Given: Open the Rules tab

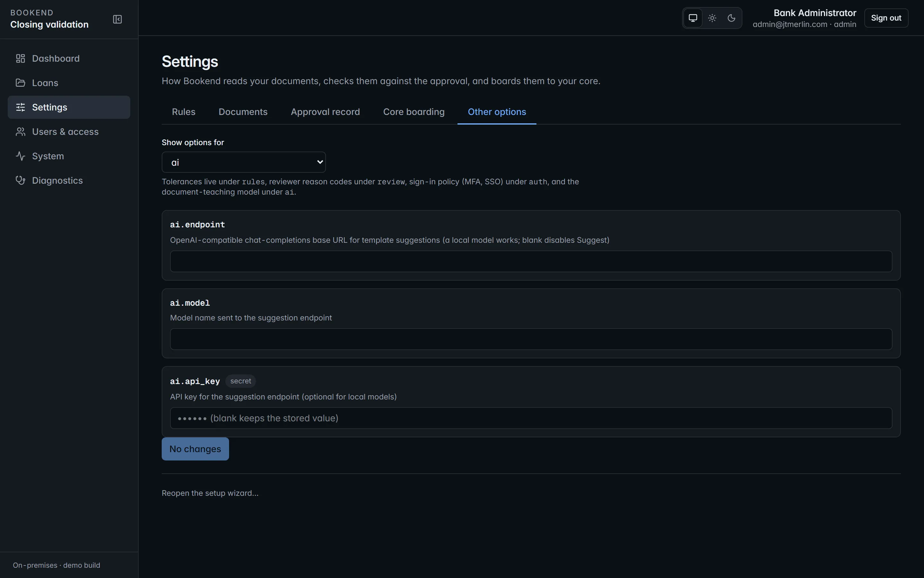Looking at the screenshot, I should 184,112.
